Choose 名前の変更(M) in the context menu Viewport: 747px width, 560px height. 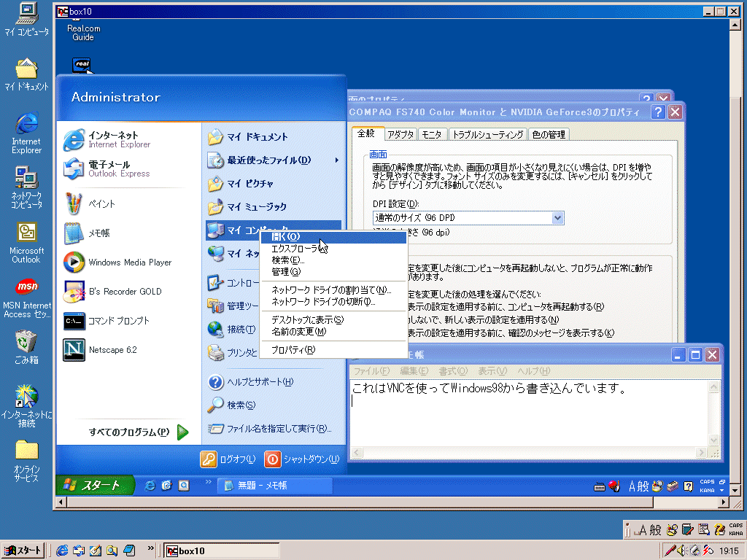click(333, 332)
